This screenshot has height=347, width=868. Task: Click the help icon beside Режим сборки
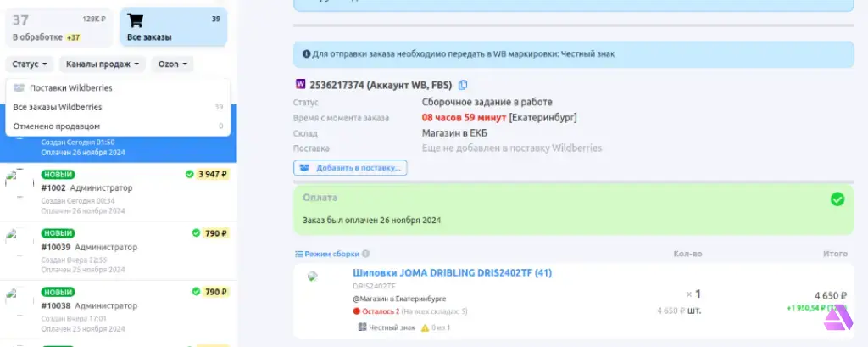[x=365, y=254]
